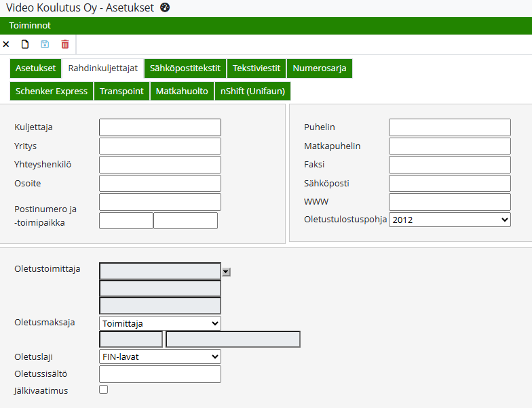The image size is (532, 408).
Task: Click into the Sähköposti text field
Action: pyautogui.click(x=449, y=184)
